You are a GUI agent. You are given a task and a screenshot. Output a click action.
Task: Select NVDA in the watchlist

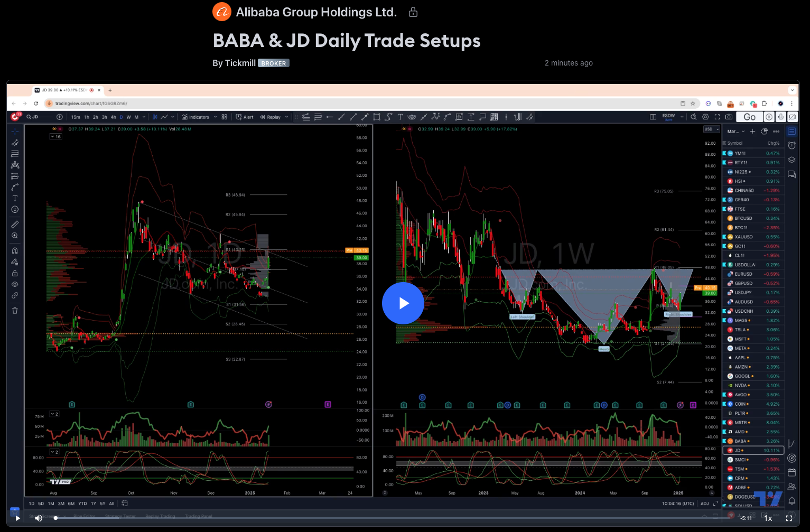point(753,386)
